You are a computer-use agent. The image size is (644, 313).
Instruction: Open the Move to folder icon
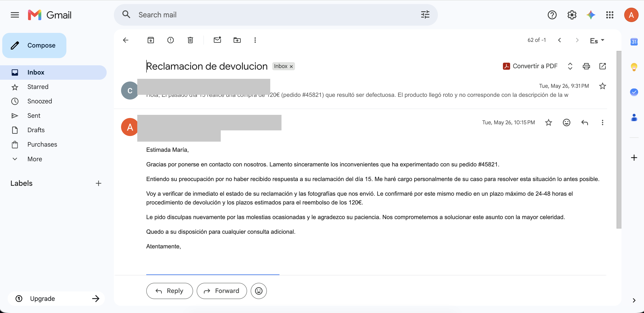point(237,40)
